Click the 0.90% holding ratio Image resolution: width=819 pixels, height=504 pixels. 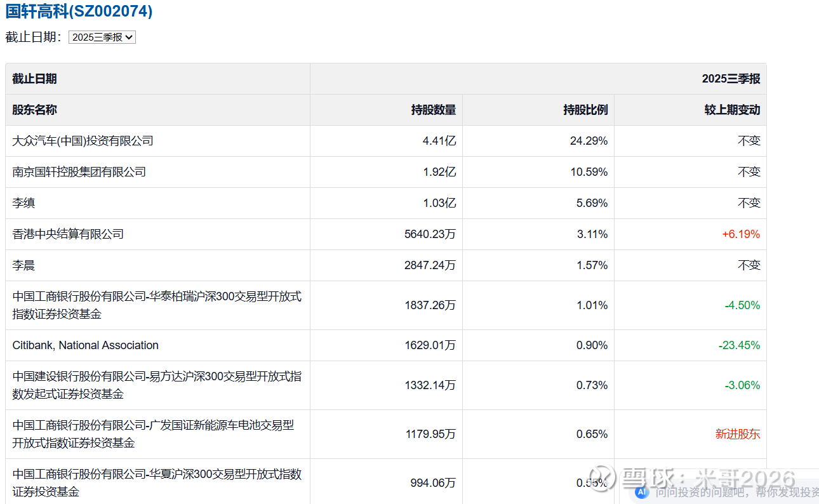[592, 345]
